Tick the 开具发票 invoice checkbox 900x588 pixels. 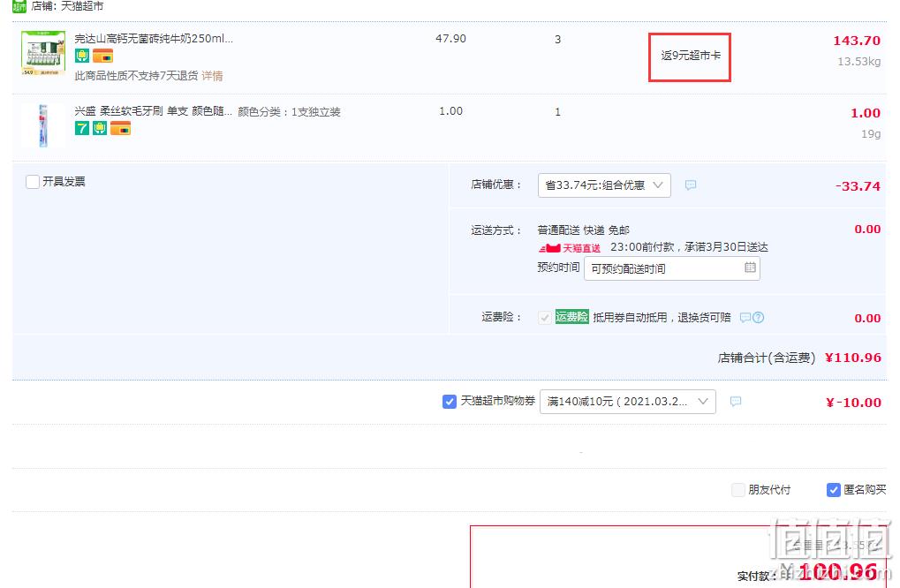tap(33, 182)
